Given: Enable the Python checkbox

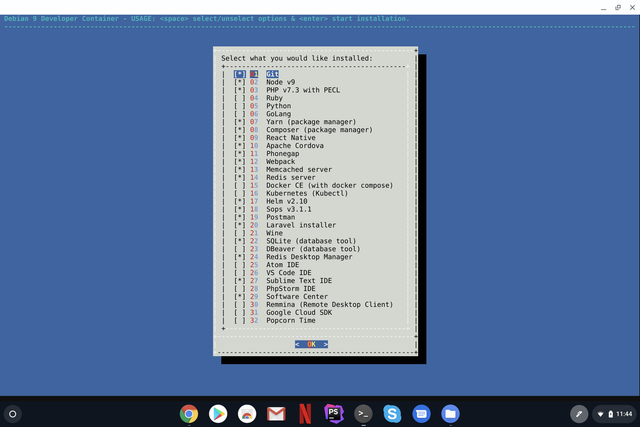Looking at the screenshot, I should click(240, 106).
